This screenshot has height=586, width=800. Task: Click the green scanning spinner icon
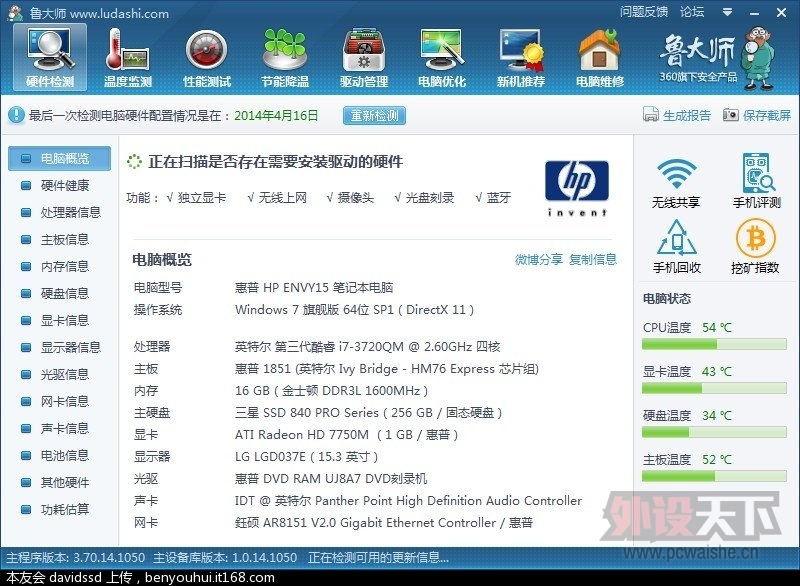[135, 162]
